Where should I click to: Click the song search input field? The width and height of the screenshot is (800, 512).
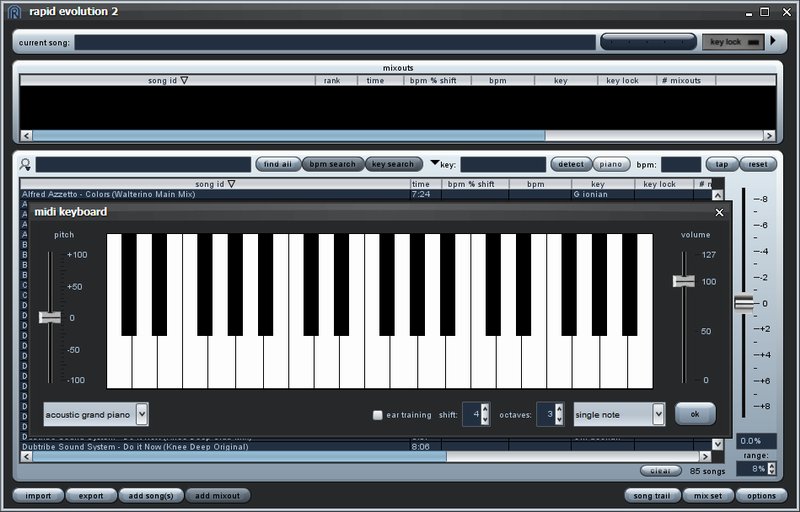click(143, 164)
